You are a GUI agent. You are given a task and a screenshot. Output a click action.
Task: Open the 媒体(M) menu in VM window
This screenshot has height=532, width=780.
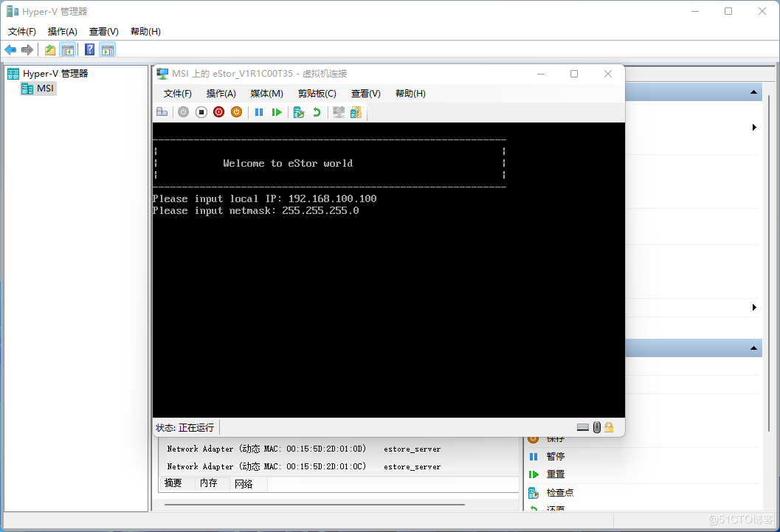[266, 94]
